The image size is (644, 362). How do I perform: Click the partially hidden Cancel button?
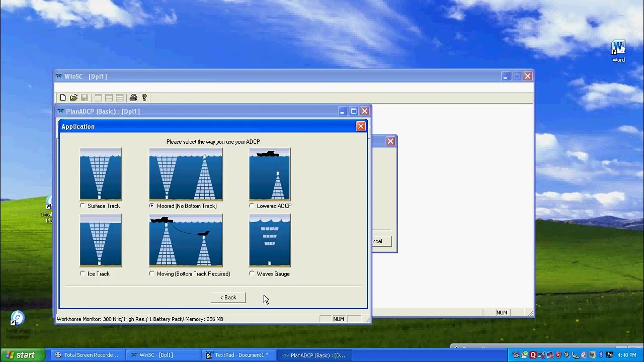pyautogui.click(x=381, y=241)
